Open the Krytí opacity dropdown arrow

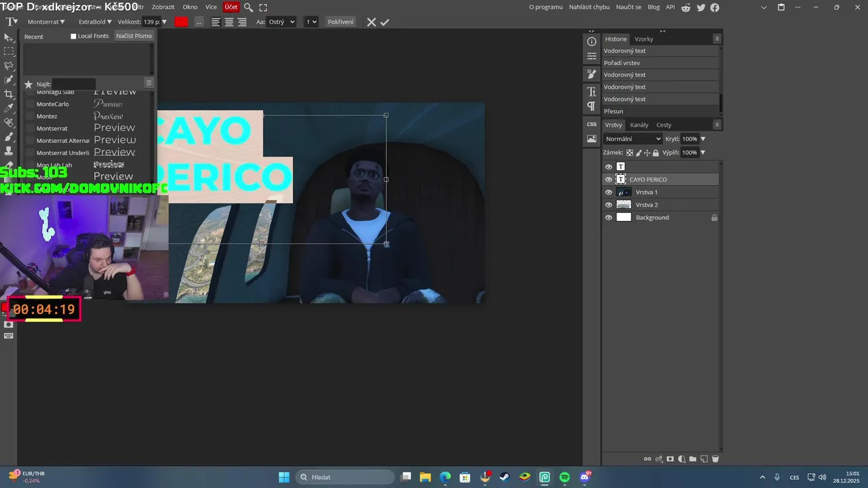tap(703, 139)
